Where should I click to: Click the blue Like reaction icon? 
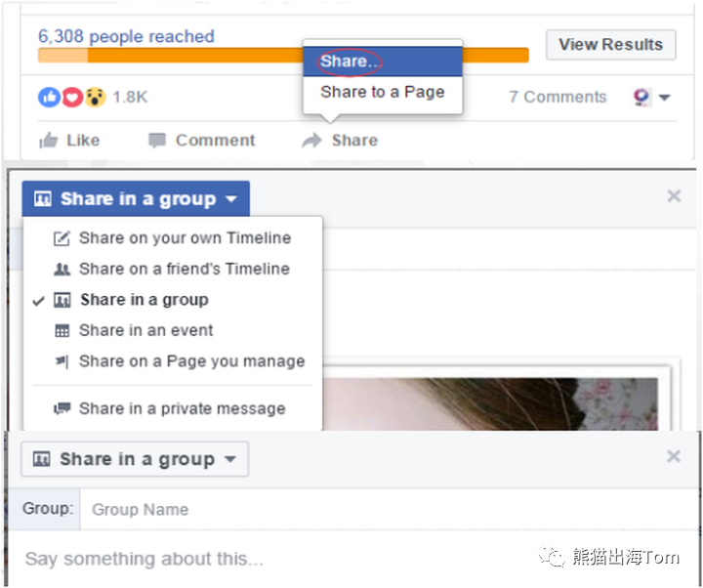tap(49, 97)
